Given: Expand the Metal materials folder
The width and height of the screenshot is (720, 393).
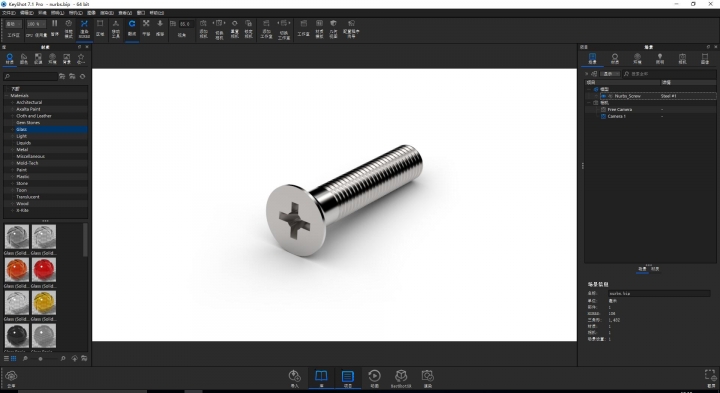Looking at the screenshot, I should pos(13,150).
